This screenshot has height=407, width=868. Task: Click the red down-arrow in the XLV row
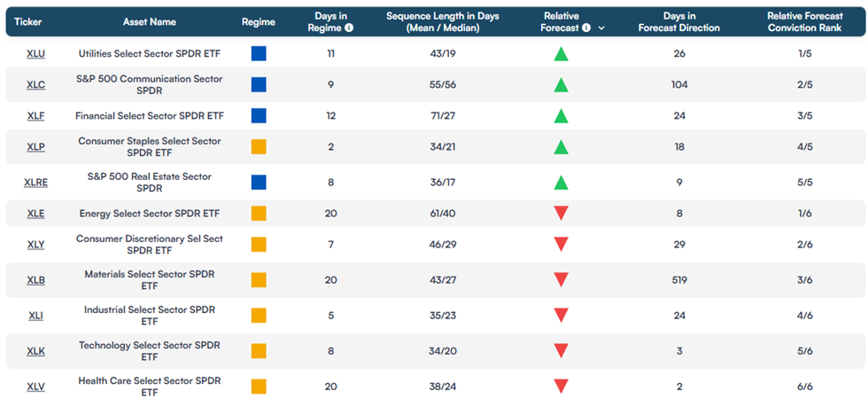(x=562, y=387)
